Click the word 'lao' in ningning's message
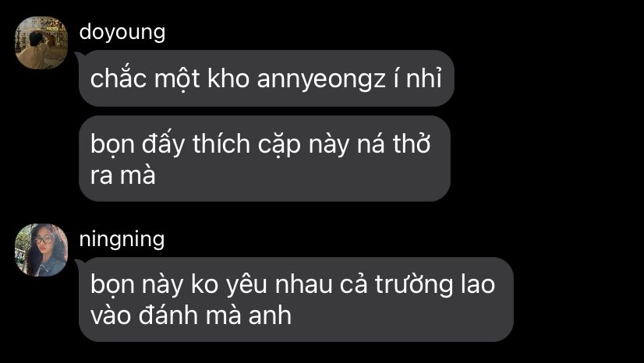 (478, 285)
